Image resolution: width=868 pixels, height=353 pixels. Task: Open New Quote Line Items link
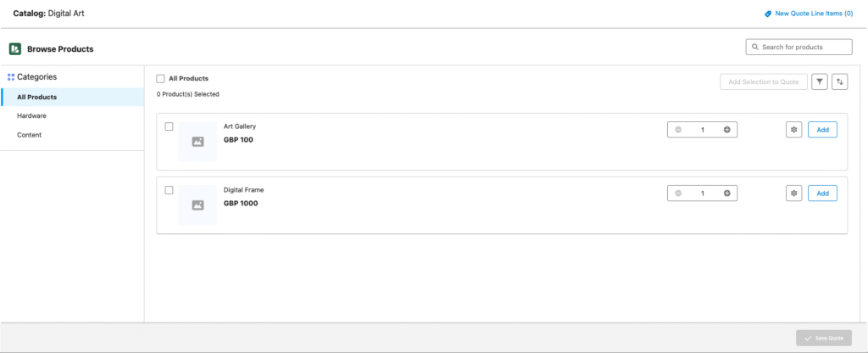coord(813,14)
